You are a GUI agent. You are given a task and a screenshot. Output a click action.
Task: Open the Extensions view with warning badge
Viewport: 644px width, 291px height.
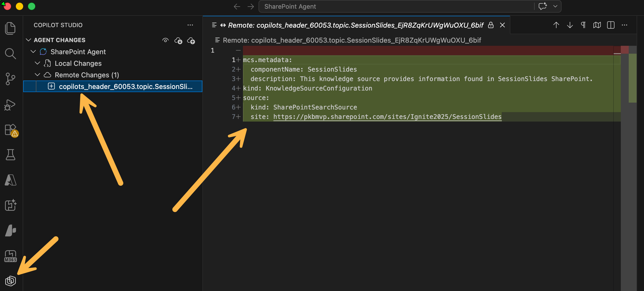click(x=10, y=130)
